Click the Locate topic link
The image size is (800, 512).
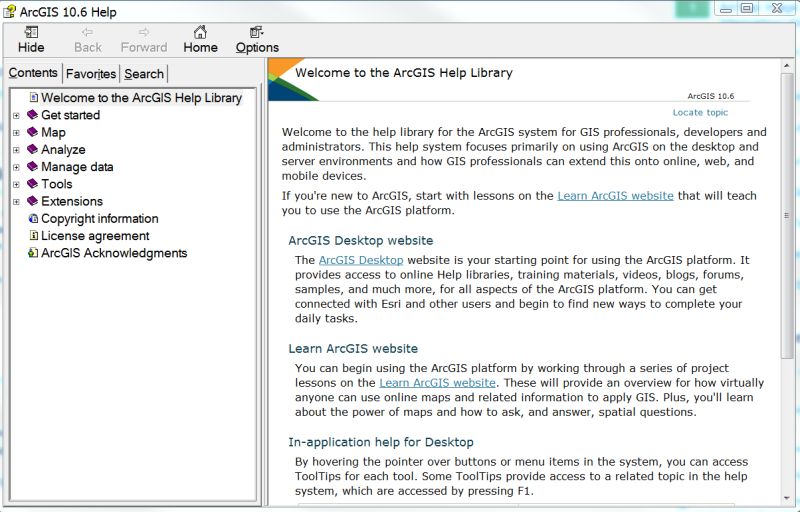coord(700,112)
